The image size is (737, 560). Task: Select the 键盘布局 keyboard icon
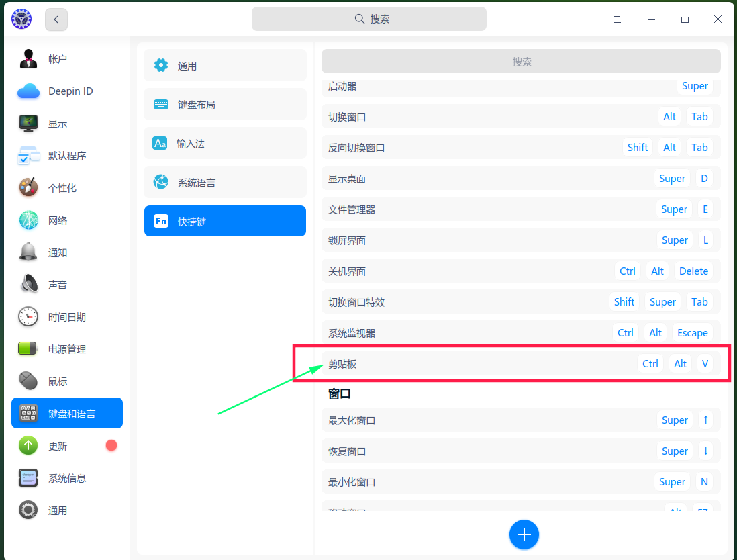point(160,104)
